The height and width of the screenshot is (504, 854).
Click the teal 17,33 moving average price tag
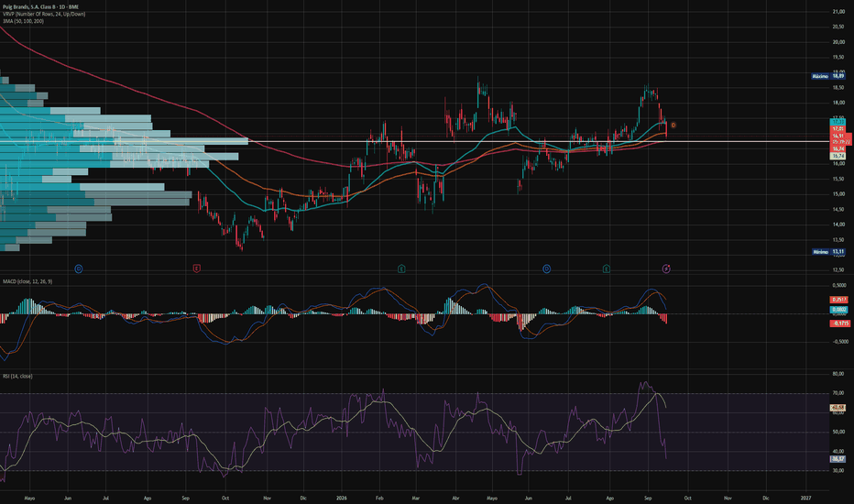pos(838,122)
